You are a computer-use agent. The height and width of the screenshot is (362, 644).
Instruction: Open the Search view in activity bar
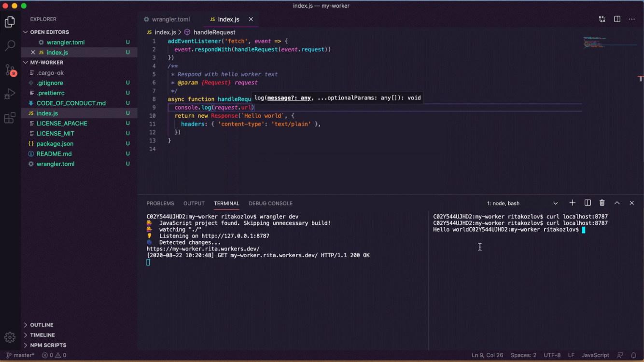coord(10,46)
